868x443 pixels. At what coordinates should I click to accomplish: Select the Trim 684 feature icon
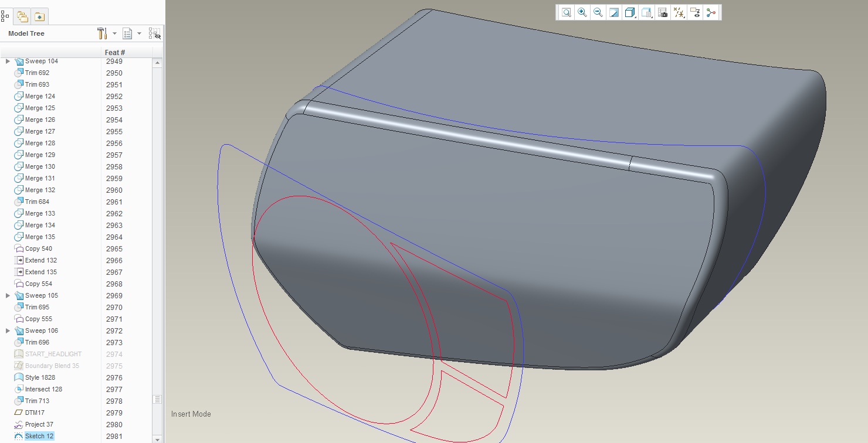19,202
